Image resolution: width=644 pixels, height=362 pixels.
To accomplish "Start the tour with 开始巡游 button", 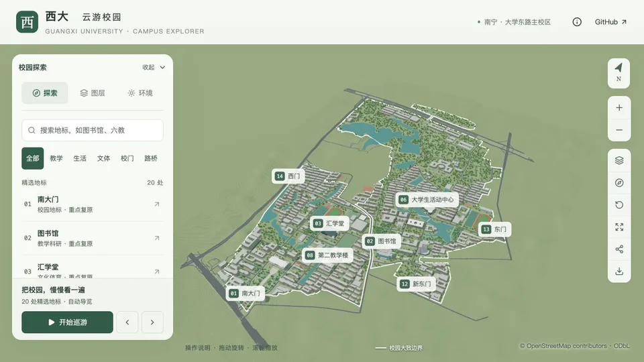I will tap(67, 322).
